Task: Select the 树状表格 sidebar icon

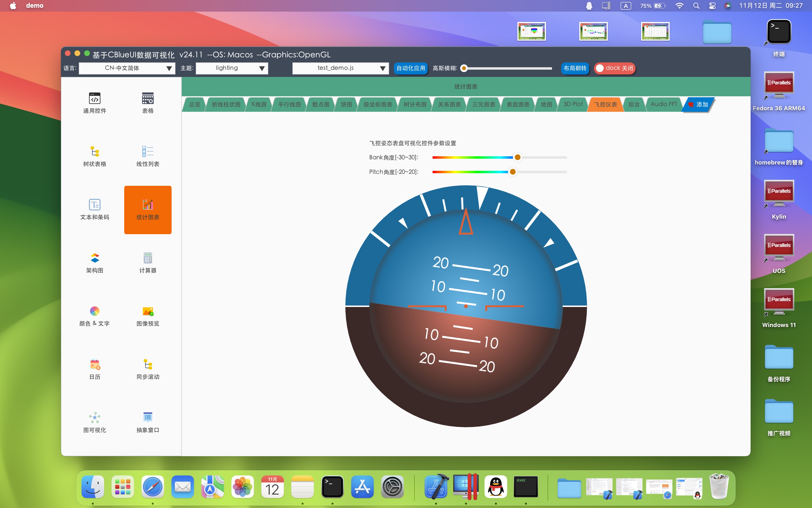Action: tap(95, 156)
